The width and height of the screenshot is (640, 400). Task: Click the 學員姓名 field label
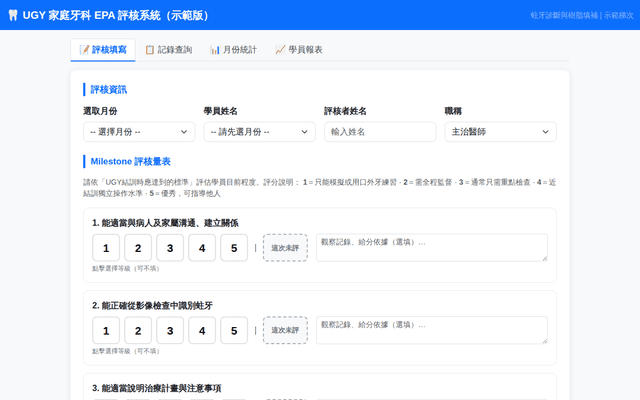point(220,111)
